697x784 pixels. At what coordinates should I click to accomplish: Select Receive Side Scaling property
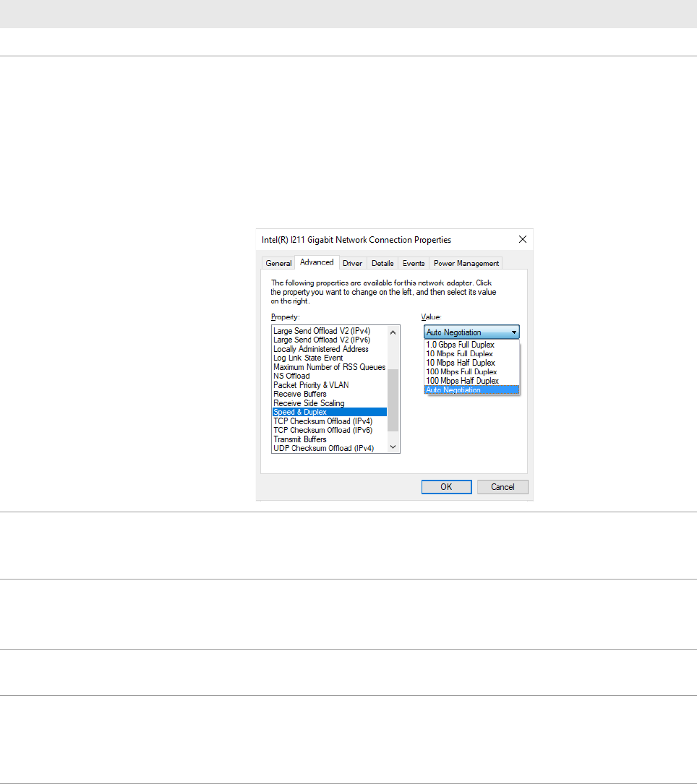click(330, 403)
